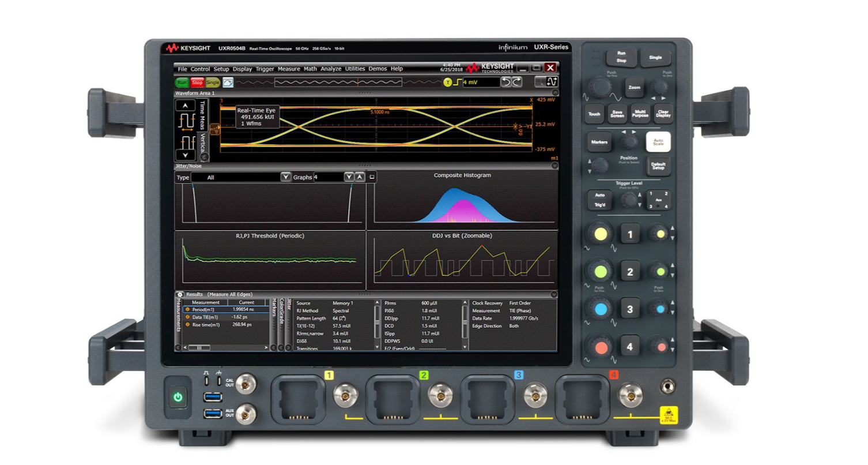Click the up arrow in the waveform sidebar
Viewport: 868px width, 465px height.
[185, 106]
